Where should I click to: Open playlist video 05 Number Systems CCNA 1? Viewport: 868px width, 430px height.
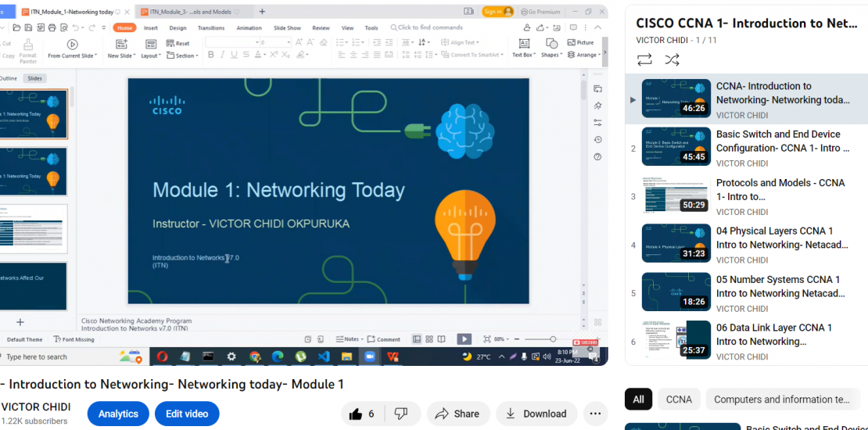[x=746, y=292]
